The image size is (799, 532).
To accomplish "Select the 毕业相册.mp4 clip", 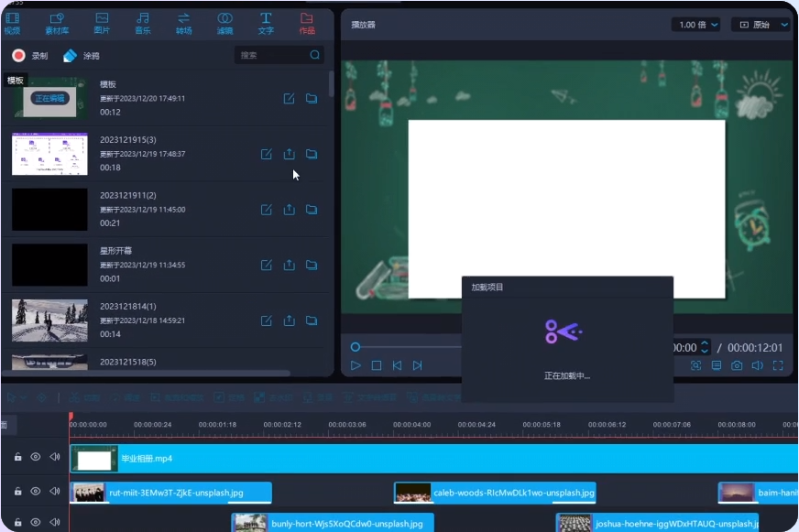I will (433, 458).
